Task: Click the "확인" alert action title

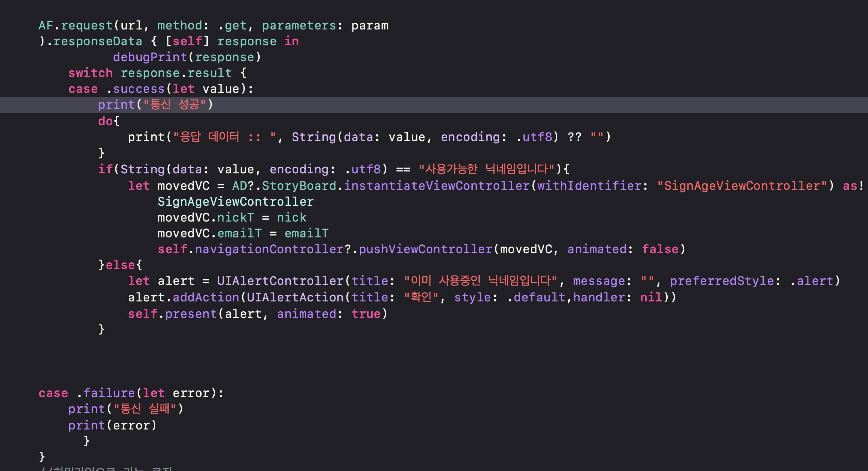Action: point(421,298)
